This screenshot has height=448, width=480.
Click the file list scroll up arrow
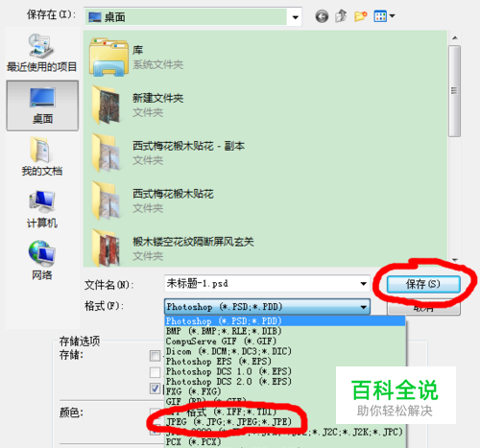point(455,38)
